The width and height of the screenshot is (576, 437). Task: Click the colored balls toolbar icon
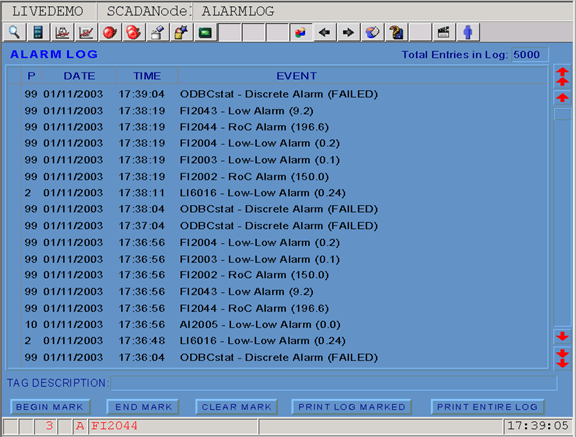[300, 32]
